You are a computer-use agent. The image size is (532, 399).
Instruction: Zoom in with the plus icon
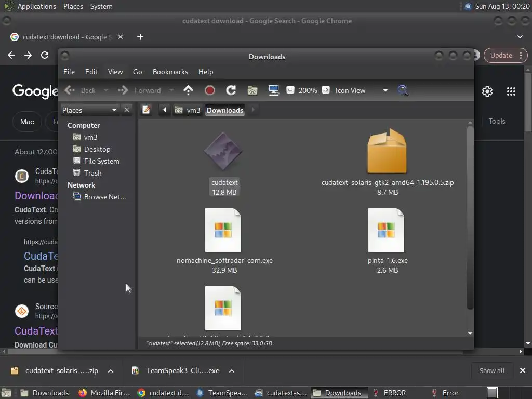click(x=325, y=90)
